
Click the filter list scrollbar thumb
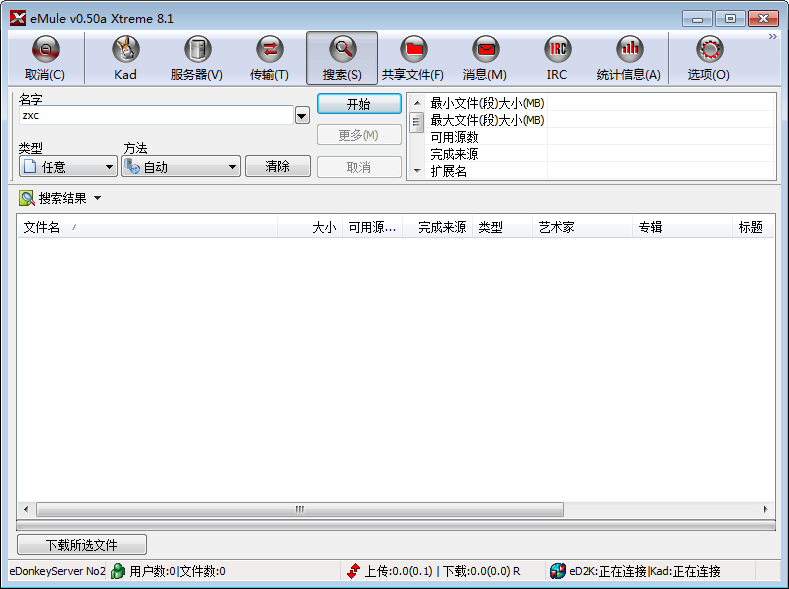[x=417, y=121]
